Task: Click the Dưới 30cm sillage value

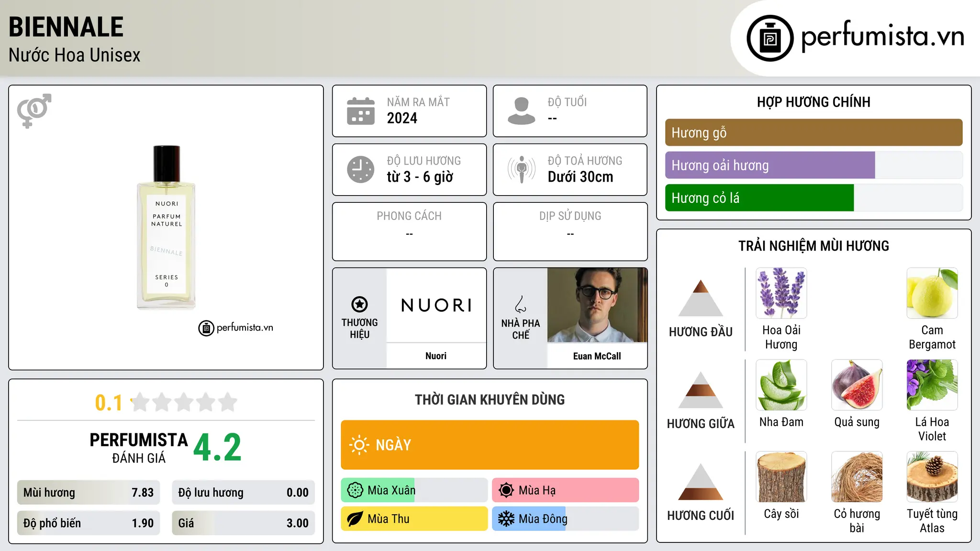Action: (580, 177)
